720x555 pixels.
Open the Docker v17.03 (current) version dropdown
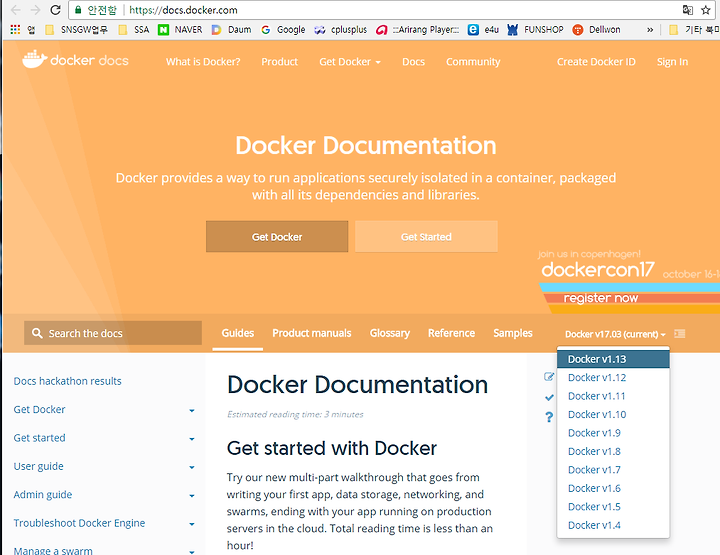pyautogui.click(x=615, y=334)
